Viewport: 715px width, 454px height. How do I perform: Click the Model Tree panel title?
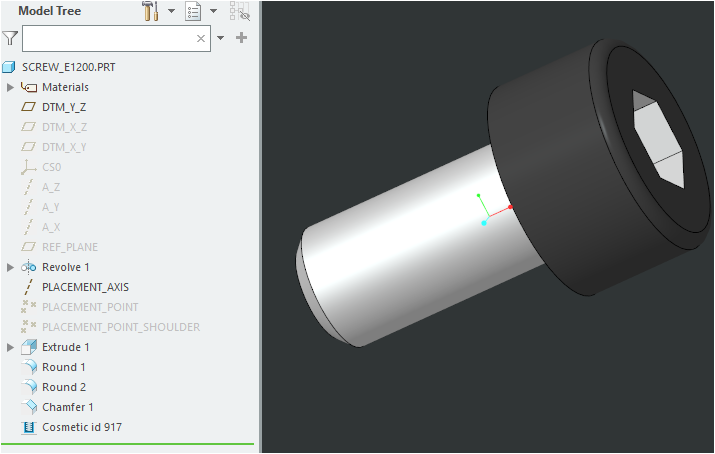pos(49,11)
